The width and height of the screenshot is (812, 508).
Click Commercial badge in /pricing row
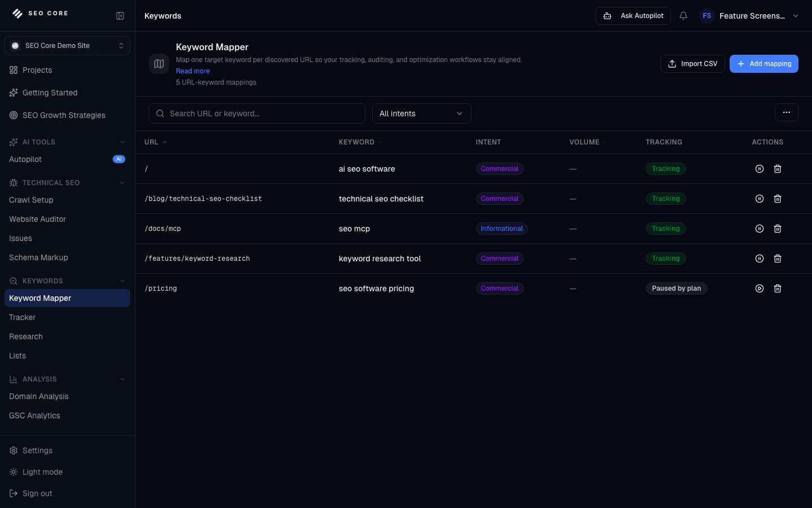(500, 288)
